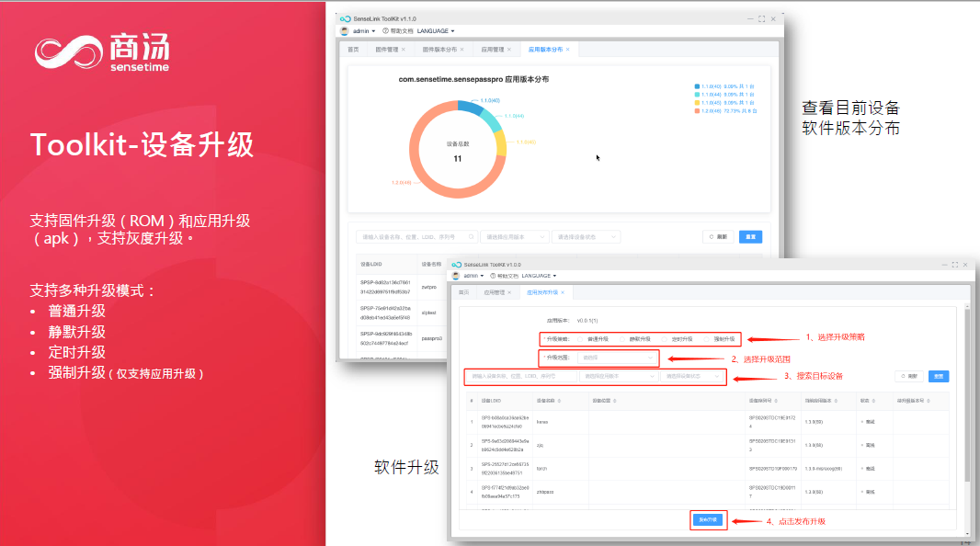Click the 刷新 refresh button in the v1.0.0 window
The width and height of the screenshot is (980, 546).
[x=909, y=376]
